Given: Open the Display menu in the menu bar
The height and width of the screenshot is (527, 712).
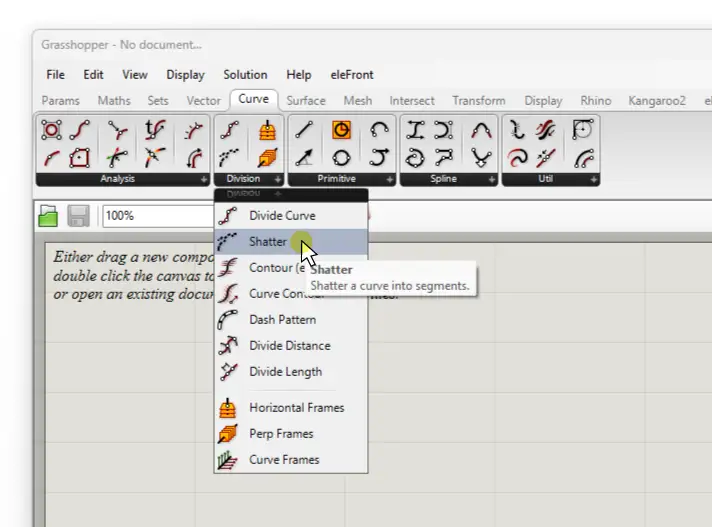Looking at the screenshot, I should point(185,74).
